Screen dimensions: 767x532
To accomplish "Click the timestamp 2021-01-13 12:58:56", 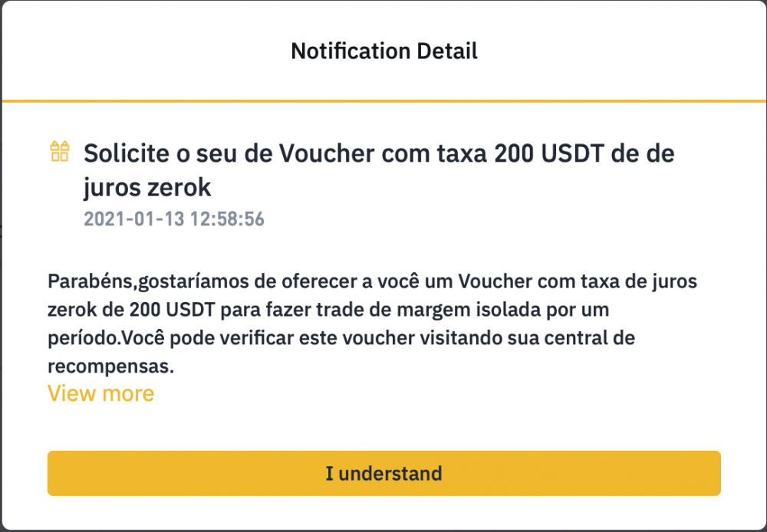I will coord(174,218).
